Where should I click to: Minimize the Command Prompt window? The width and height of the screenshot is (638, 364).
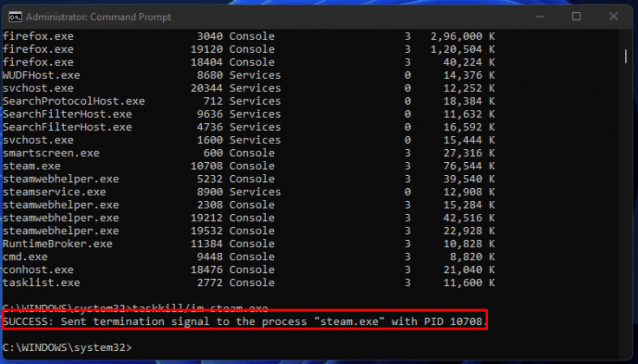(535, 16)
